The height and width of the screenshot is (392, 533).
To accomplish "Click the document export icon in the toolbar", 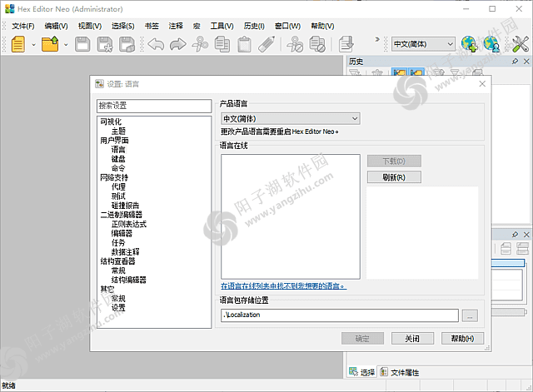I will [x=346, y=44].
